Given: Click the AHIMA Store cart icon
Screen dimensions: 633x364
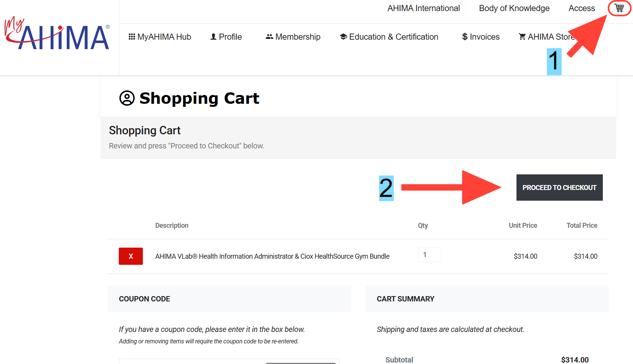Looking at the screenshot, I should coord(522,37).
